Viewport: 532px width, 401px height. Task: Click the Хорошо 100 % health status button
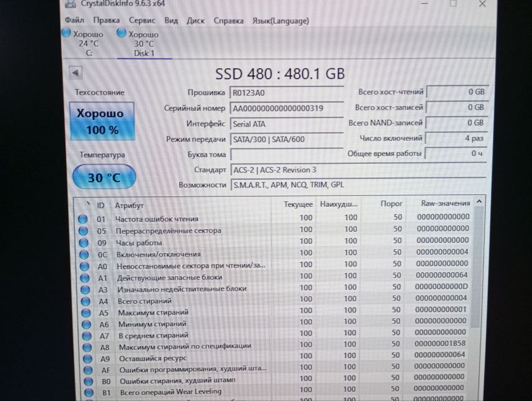(102, 121)
